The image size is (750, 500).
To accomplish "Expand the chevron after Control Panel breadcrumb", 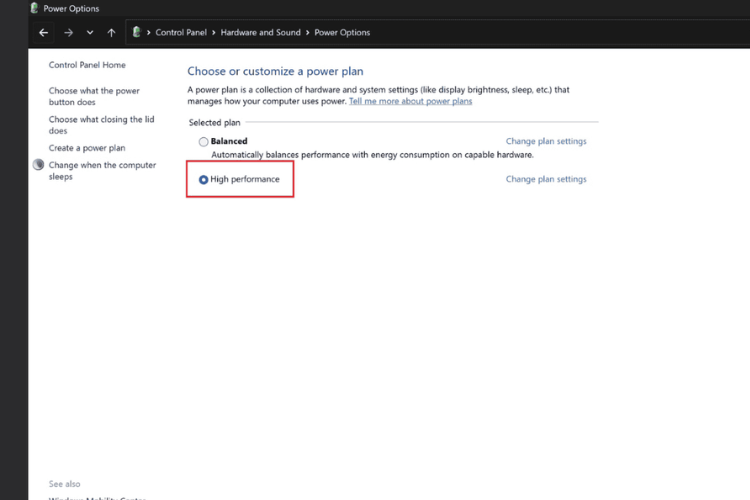I will click(x=213, y=33).
